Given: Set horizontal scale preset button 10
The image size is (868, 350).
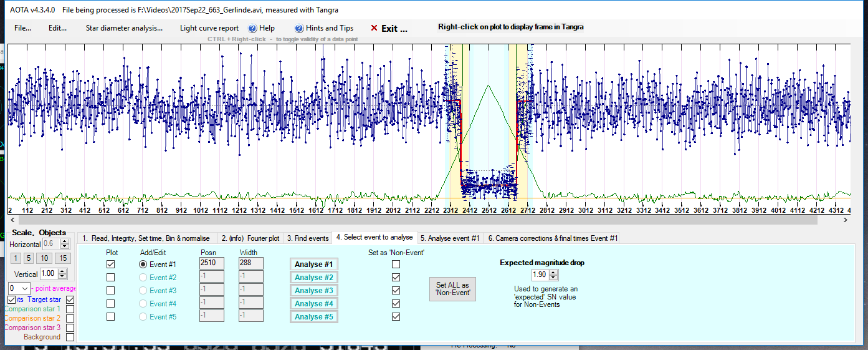Looking at the screenshot, I should (44, 258).
